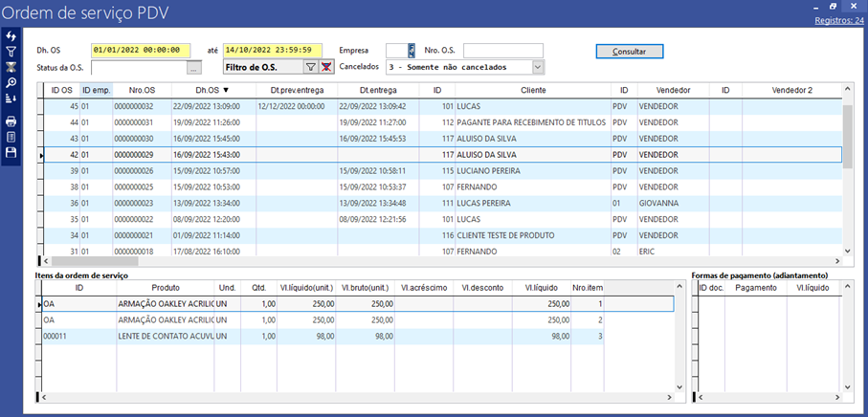Open the funnel filter tool in sidebar
Image resolution: width=868 pixels, height=417 pixels.
(x=11, y=52)
